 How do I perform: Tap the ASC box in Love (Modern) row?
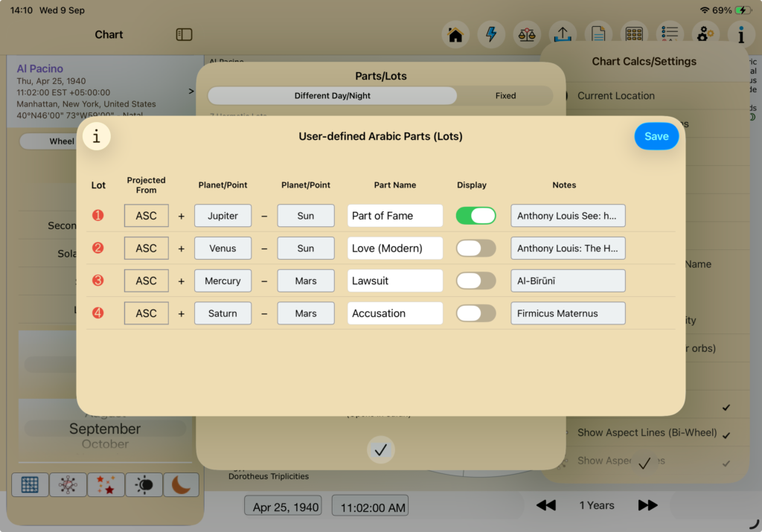click(147, 249)
